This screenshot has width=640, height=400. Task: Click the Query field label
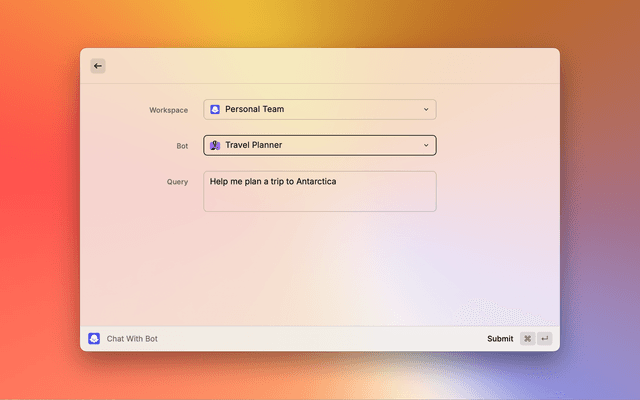tap(177, 182)
